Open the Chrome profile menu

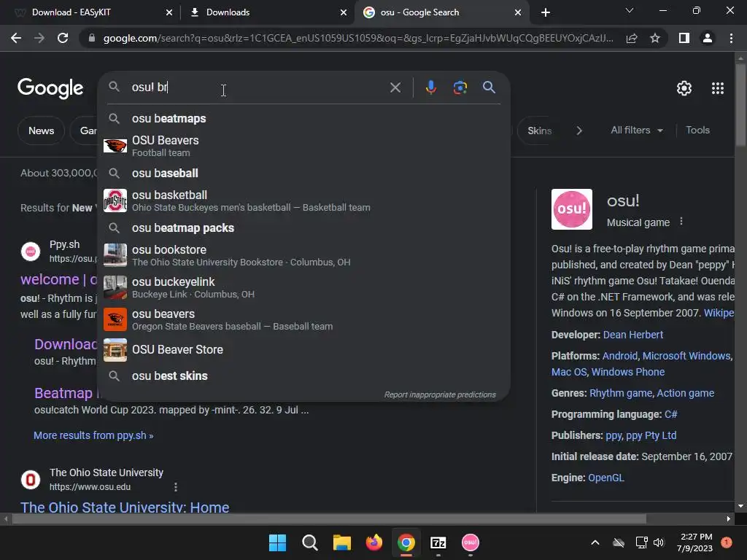tap(708, 38)
